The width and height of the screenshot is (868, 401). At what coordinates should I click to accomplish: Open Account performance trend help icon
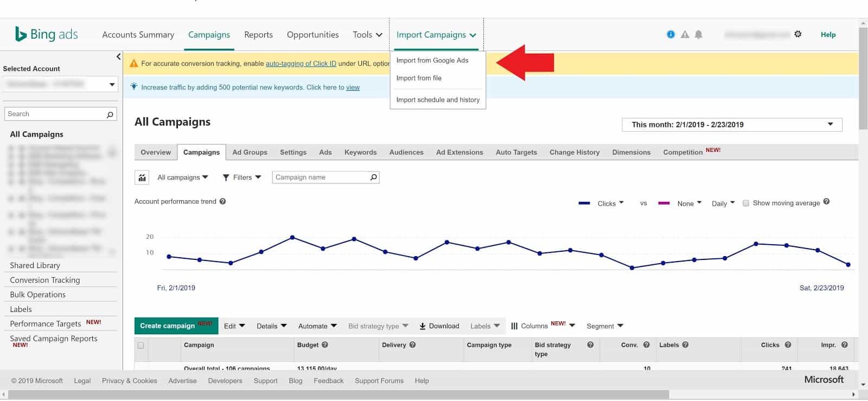click(222, 201)
